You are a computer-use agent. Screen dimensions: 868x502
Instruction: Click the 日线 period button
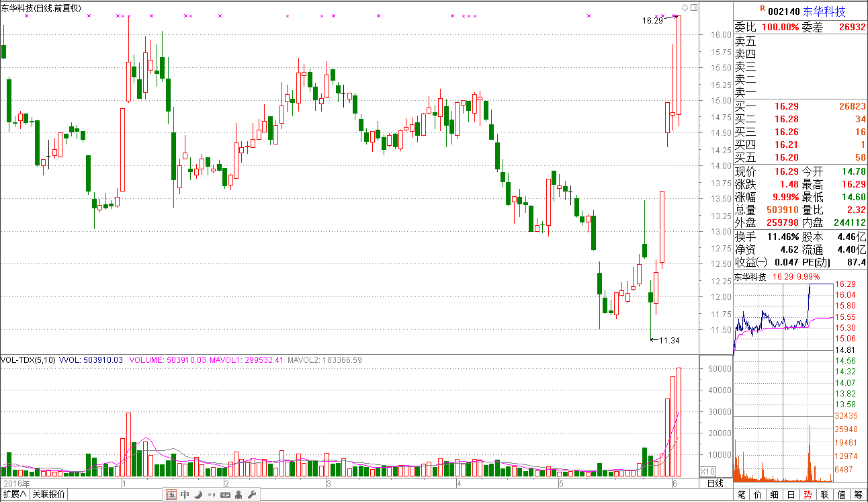pos(716,484)
